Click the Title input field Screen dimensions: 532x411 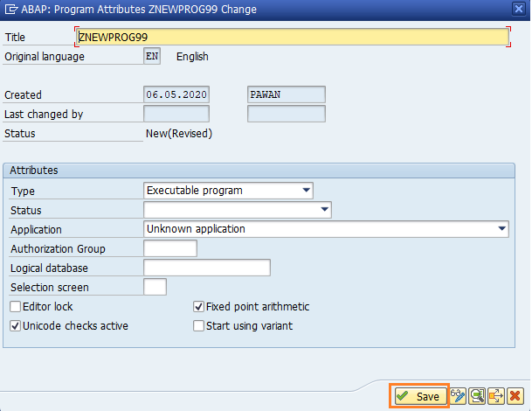coord(291,37)
